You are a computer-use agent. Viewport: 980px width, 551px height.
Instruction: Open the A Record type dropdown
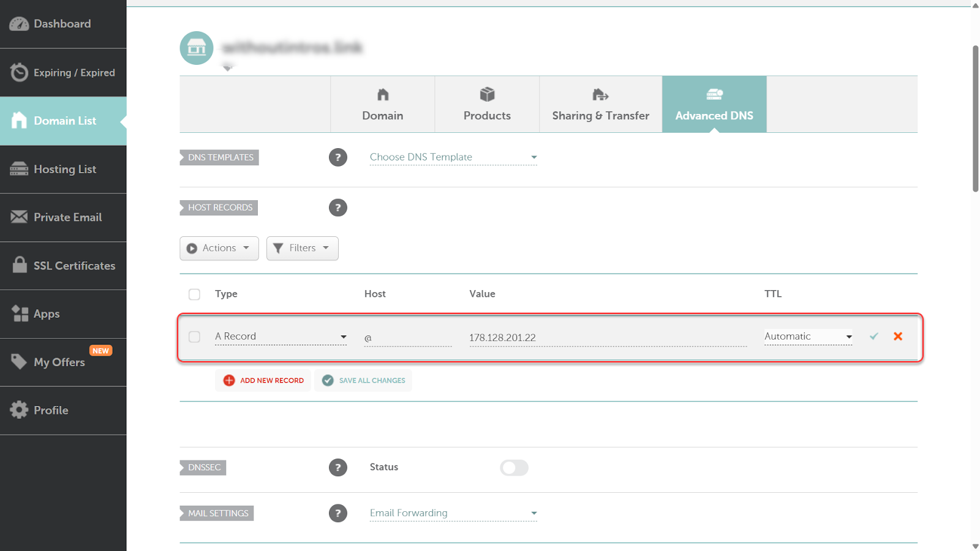tap(281, 337)
